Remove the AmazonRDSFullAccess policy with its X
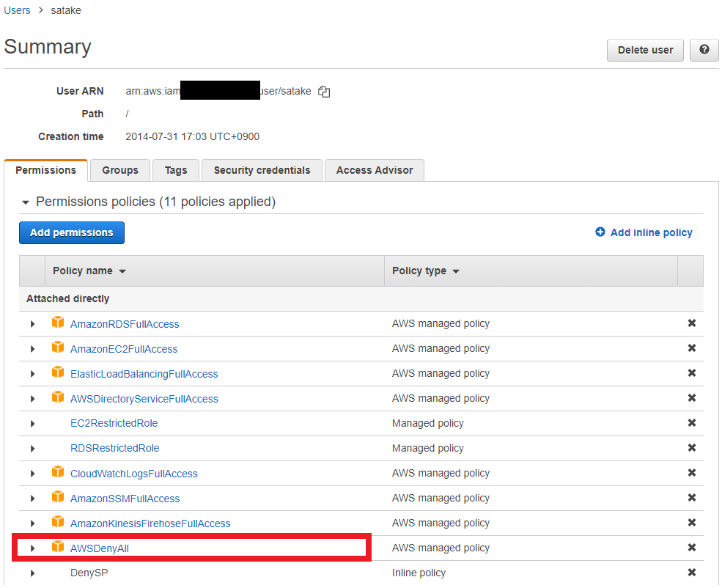Viewport: 722px width, 588px height. 692,323
